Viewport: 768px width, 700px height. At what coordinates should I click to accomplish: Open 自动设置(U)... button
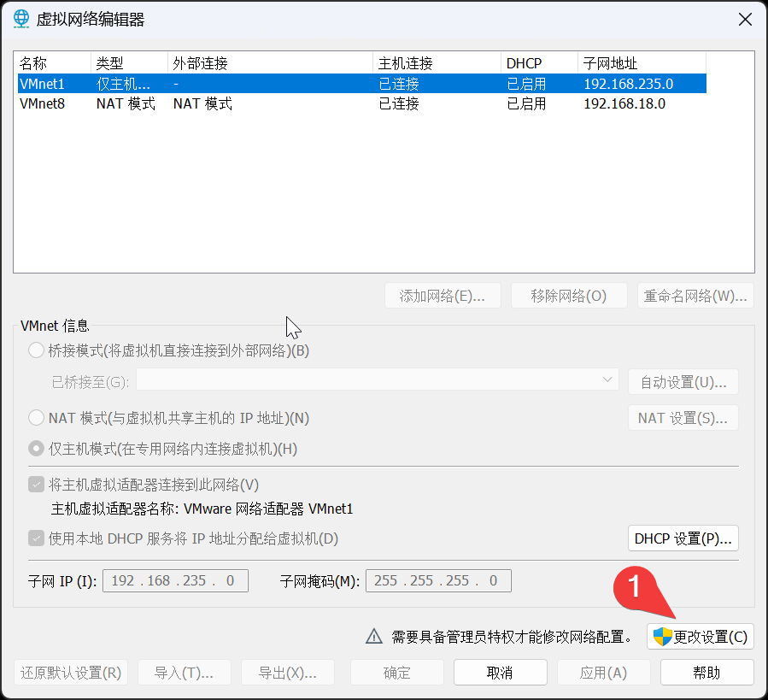point(683,382)
